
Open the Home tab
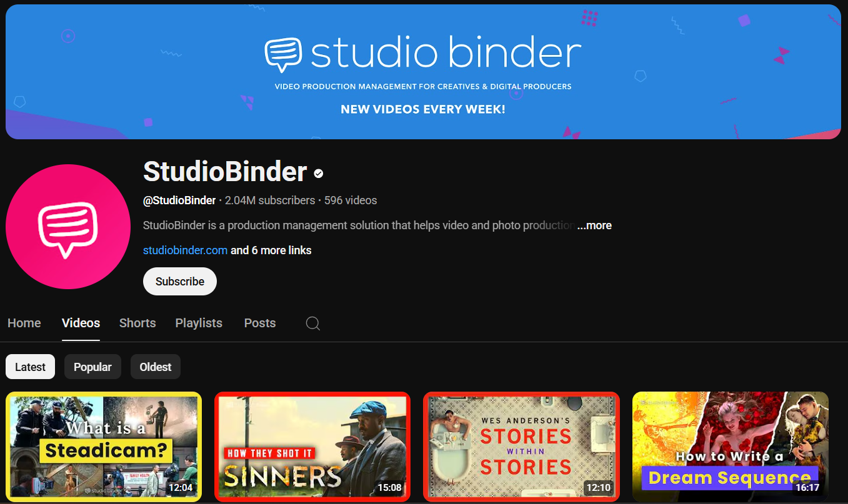tap(24, 323)
